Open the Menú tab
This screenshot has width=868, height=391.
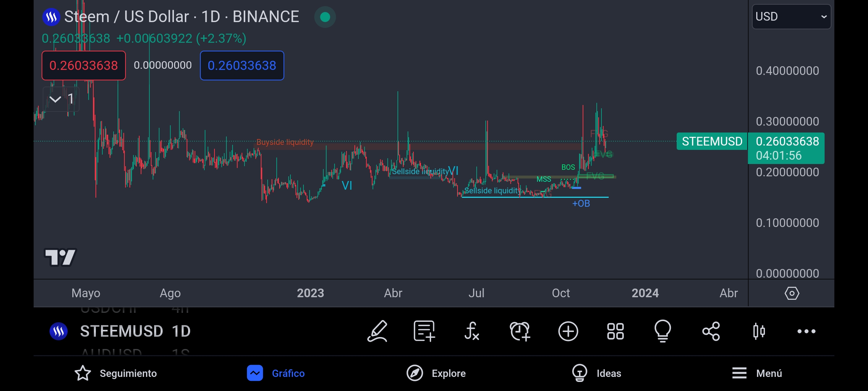[757, 373]
